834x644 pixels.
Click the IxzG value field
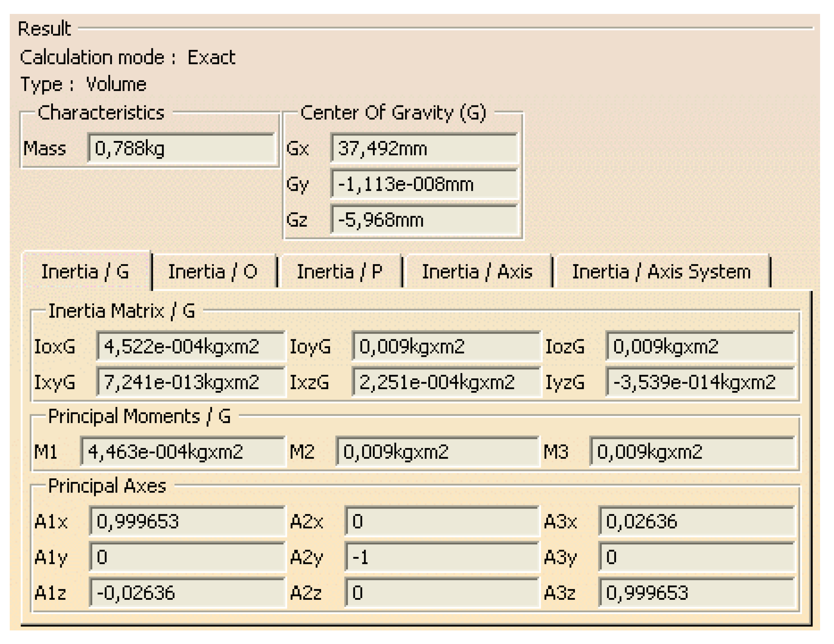(446, 382)
